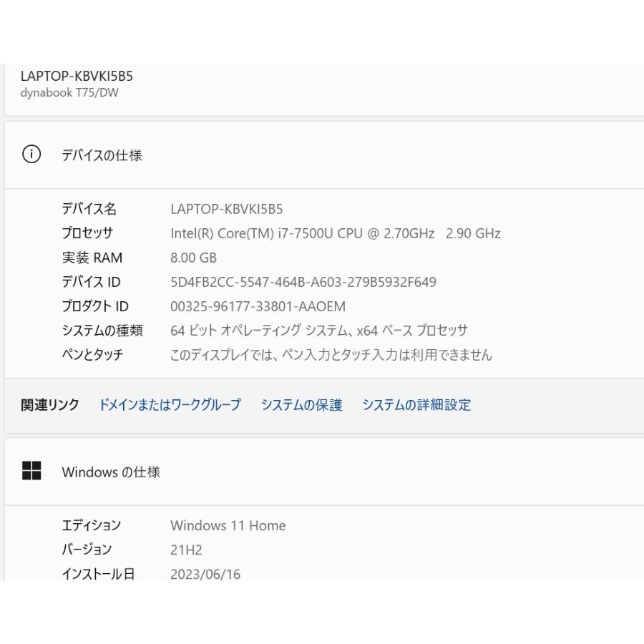Collapse the Windows の仕様 section header
The height and width of the screenshot is (644, 644).
[x=322, y=472]
